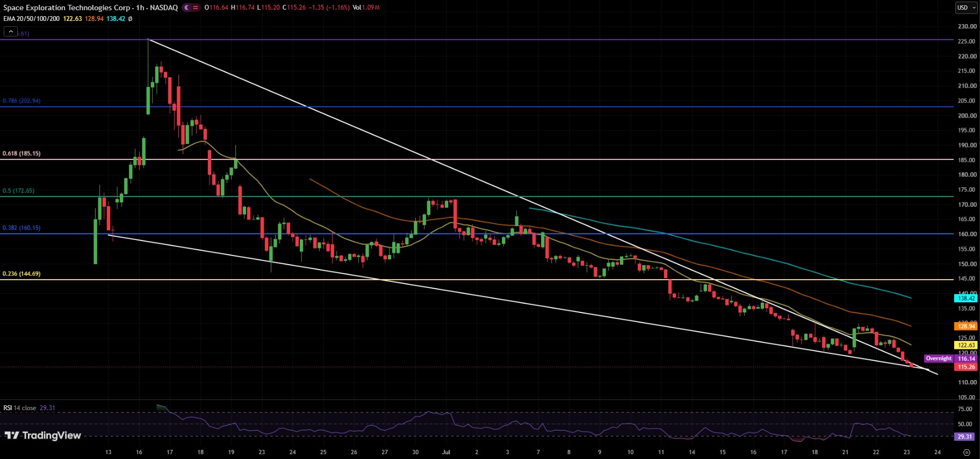Click the purple 29.31 RSI axis tag
Screen dimensions: 980x459
pos(965,436)
